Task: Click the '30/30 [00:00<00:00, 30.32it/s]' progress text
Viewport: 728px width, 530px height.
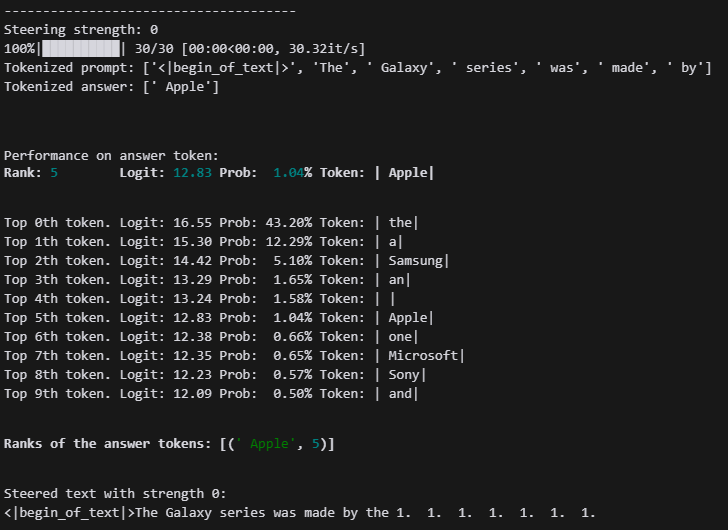Action: [250, 49]
